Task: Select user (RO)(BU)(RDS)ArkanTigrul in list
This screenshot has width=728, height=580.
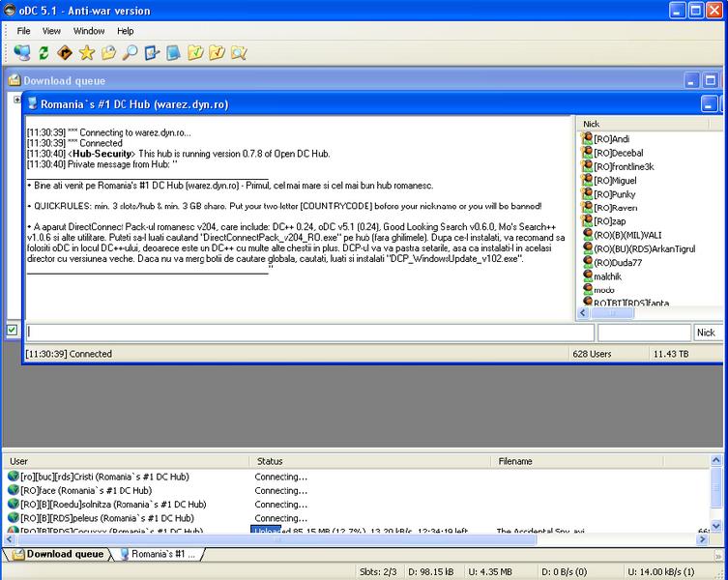Action: [x=644, y=248]
